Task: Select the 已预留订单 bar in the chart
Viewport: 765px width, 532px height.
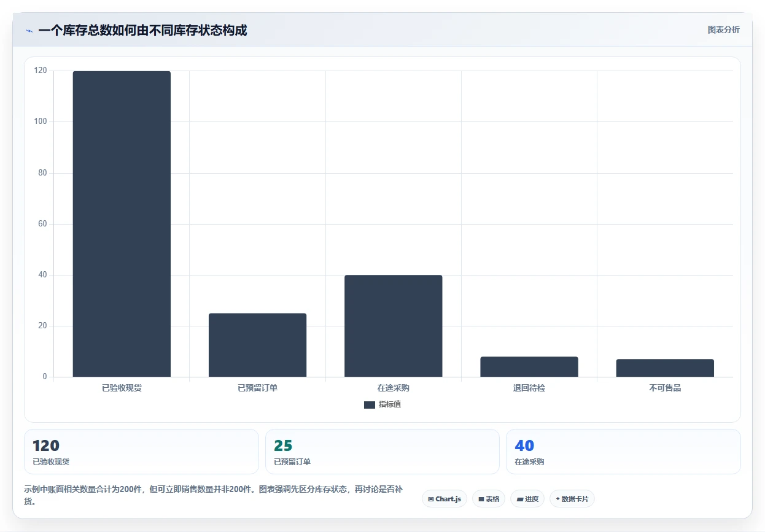Action: tap(257, 345)
